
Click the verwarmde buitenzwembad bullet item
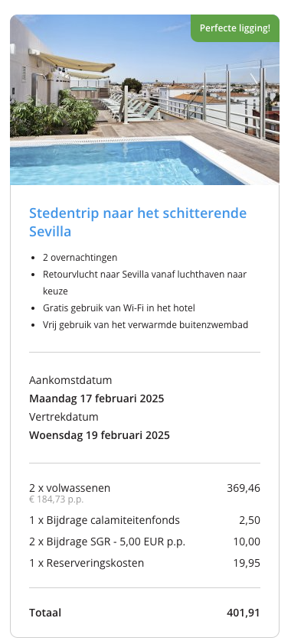tap(145, 325)
